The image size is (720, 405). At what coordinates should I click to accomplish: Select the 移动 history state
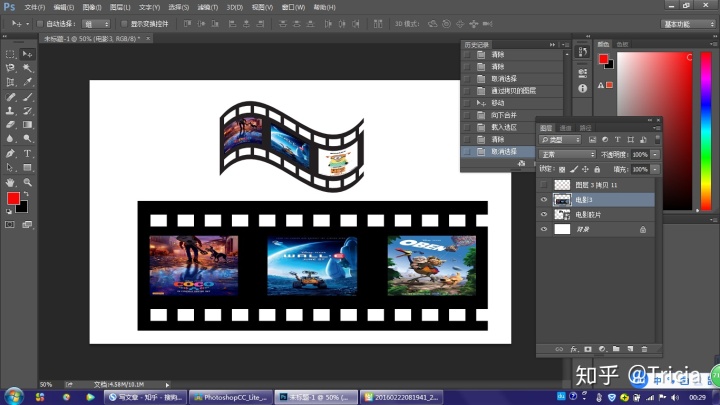[x=512, y=103]
